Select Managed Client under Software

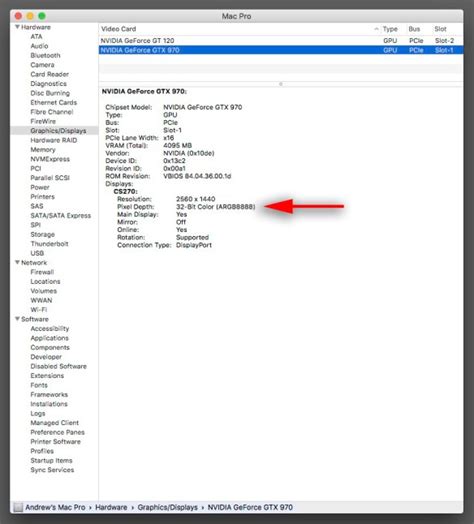55,423
